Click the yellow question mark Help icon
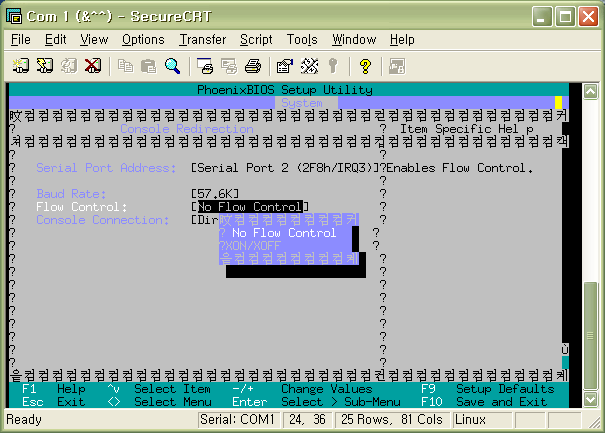The height and width of the screenshot is (433, 605). pyautogui.click(x=365, y=66)
